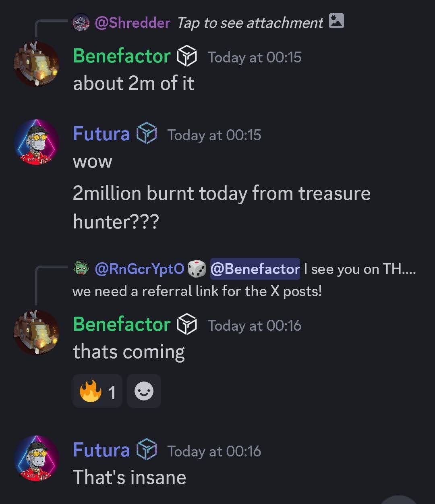Toggle the fire emoji reaction

97,391
